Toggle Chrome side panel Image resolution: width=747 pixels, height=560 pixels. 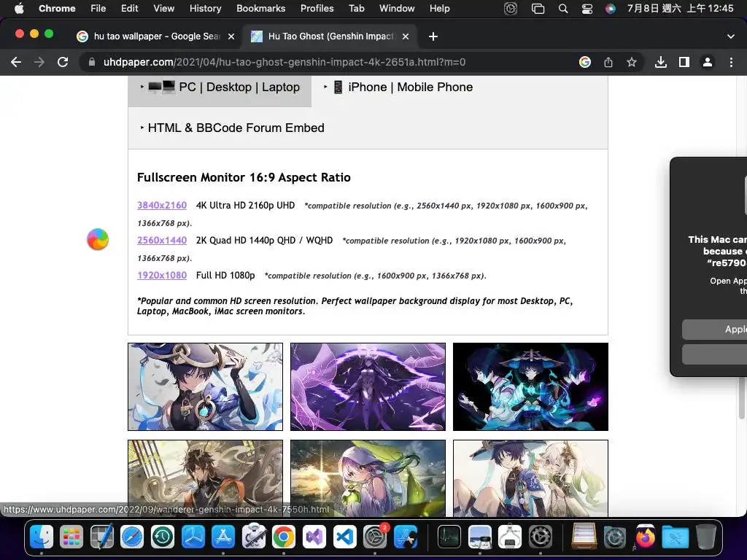tap(684, 62)
